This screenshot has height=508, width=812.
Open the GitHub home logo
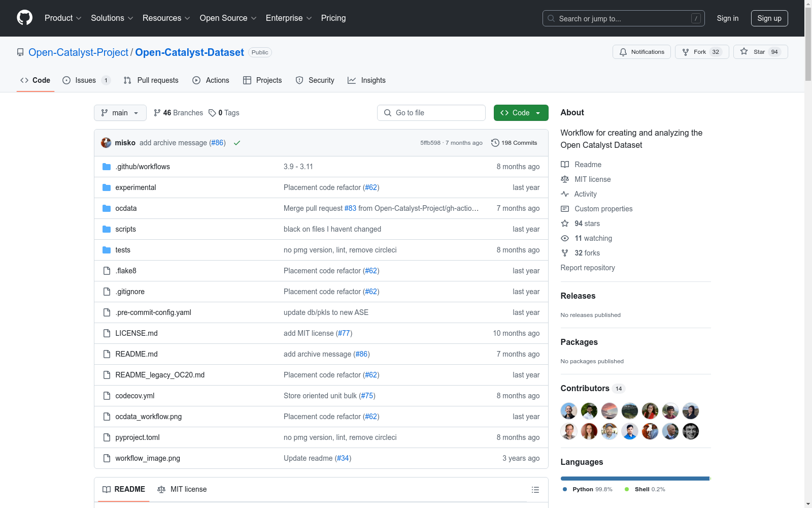[x=24, y=18]
